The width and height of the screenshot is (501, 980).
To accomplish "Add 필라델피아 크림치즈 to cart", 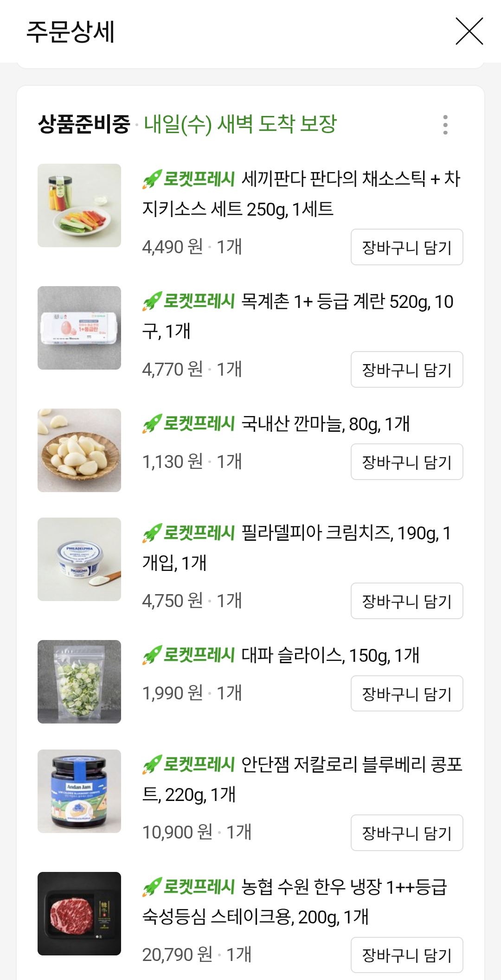I will pyautogui.click(x=407, y=601).
